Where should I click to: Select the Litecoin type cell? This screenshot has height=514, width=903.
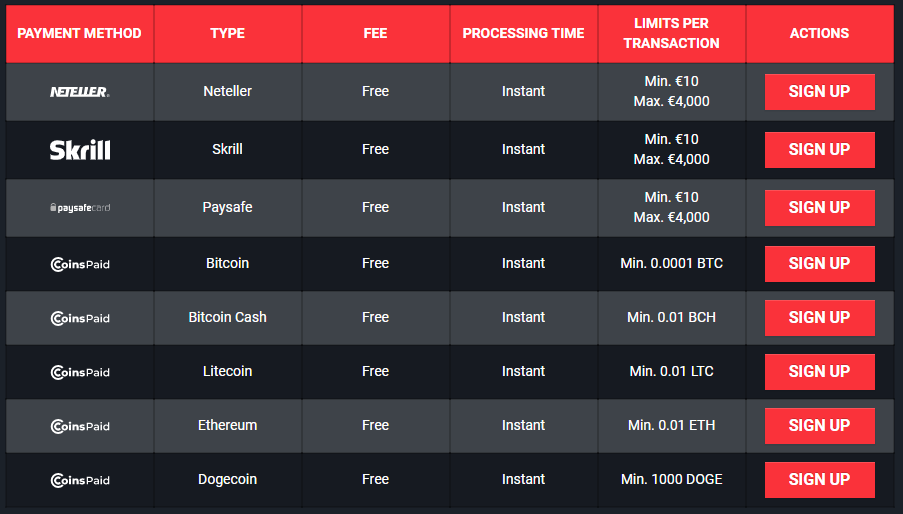(227, 372)
